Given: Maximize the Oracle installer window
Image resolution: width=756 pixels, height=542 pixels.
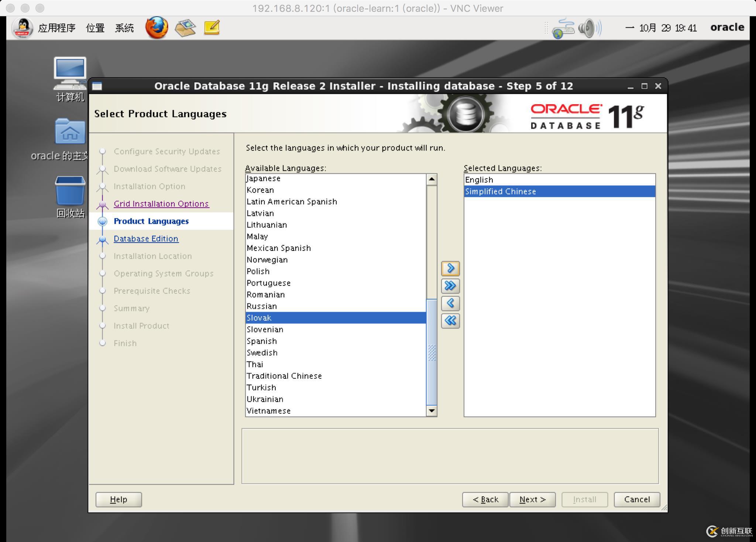Looking at the screenshot, I should 645,86.
